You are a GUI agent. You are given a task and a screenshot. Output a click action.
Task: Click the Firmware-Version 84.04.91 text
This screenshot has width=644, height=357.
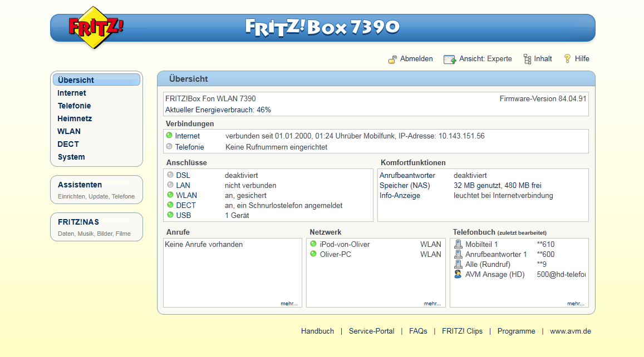(x=543, y=98)
